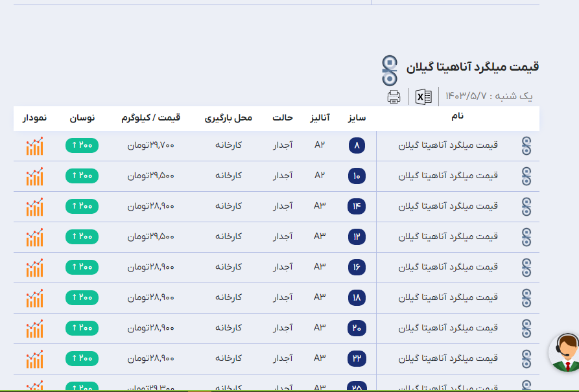Screen dimensions: 579x392
Task: Open the product name link in size 10 row
Action: pos(448,176)
